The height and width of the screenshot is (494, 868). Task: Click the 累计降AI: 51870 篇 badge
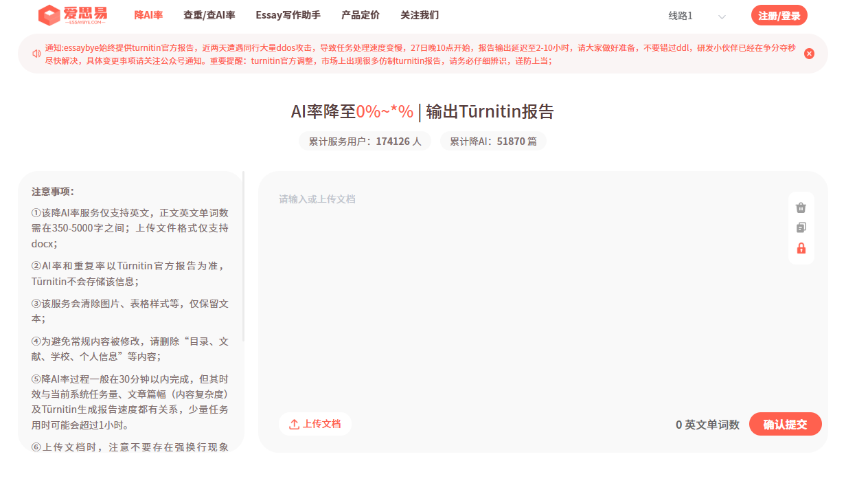pyautogui.click(x=493, y=141)
